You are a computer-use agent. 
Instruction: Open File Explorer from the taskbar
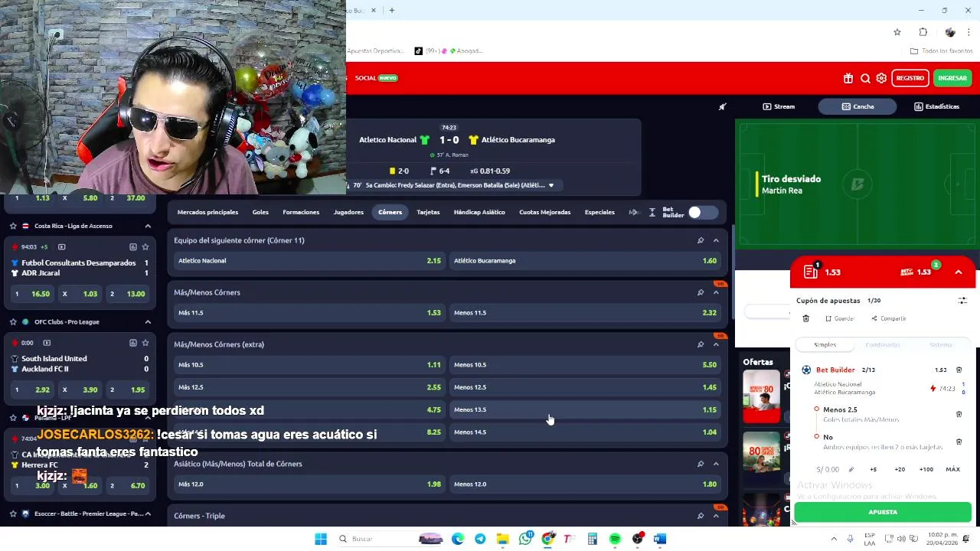coord(502,539)
